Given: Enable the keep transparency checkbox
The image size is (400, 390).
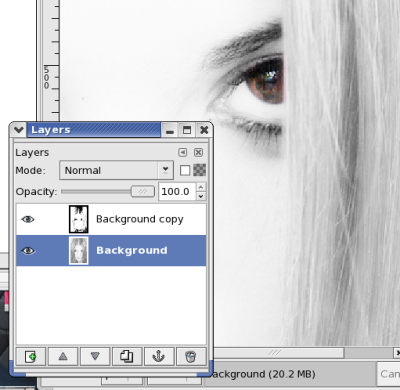Looking at the screenshot, I should click(185, 170).
